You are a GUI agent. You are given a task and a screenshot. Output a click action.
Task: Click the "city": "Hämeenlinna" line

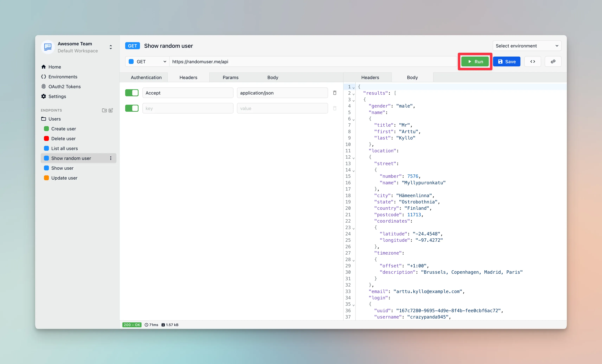tap(404, 195)
